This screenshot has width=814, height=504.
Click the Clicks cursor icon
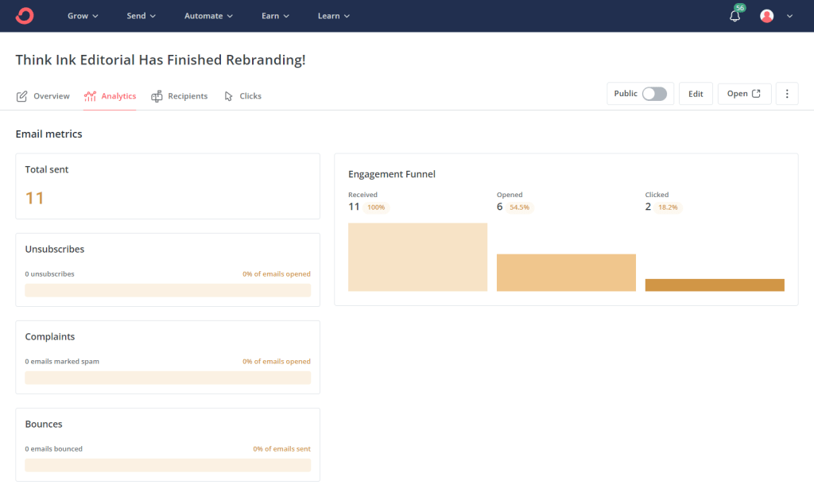coord(229,96)
